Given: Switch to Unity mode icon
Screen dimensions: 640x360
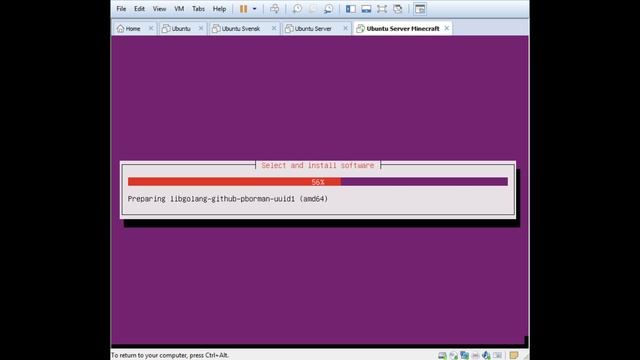Looking at the screenshot, I should coord(398,9).
